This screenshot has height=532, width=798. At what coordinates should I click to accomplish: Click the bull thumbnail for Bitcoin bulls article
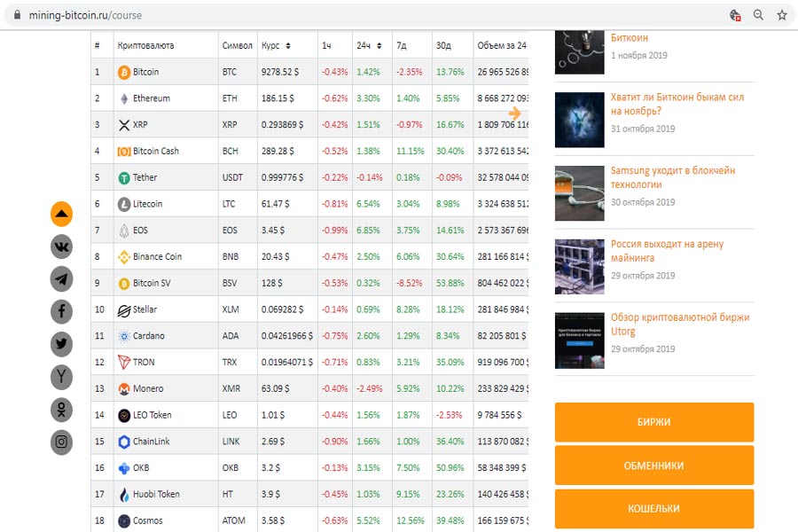tap(580, 120)
